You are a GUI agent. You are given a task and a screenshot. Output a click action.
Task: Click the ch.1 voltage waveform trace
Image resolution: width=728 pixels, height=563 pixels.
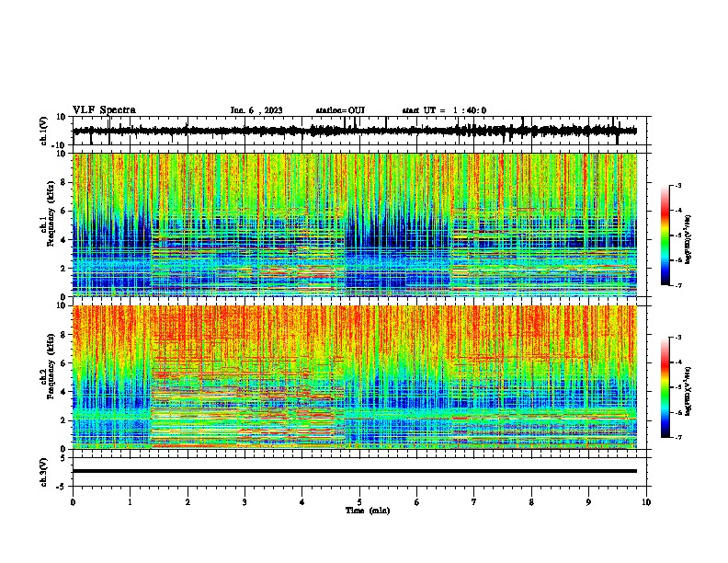coord(355,131)
